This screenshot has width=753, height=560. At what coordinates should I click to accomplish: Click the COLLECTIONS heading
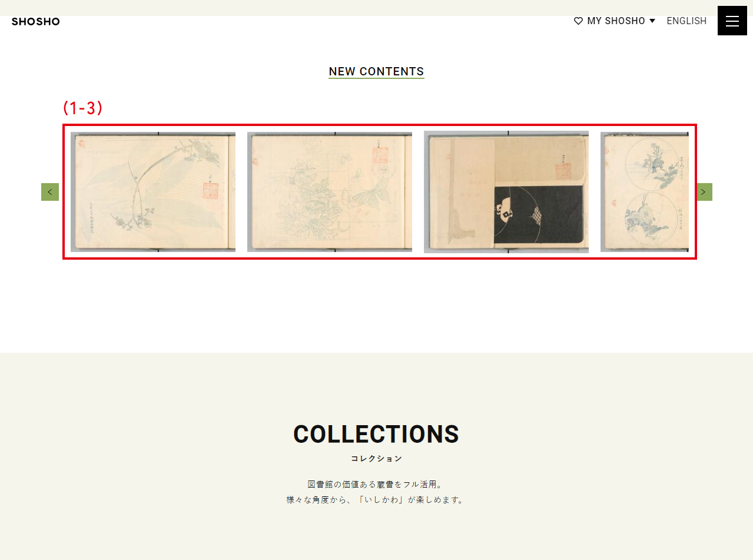[376, 435]
